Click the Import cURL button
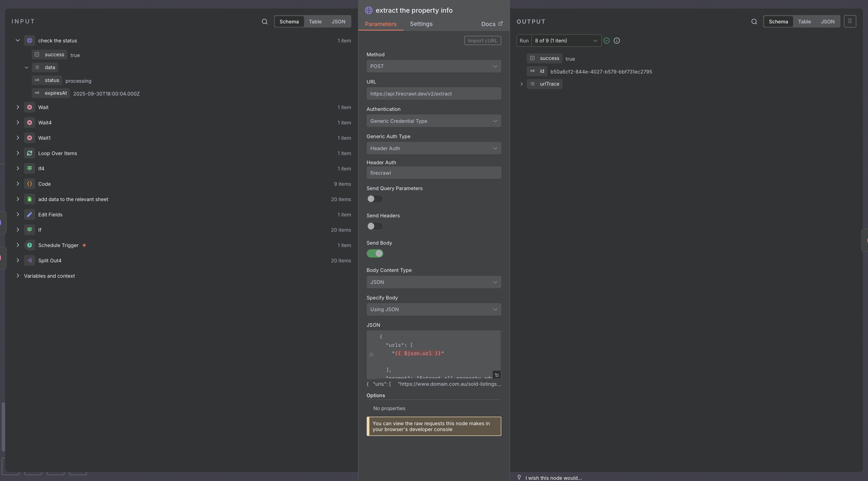868x481 pixels. (x=483, y=40)
